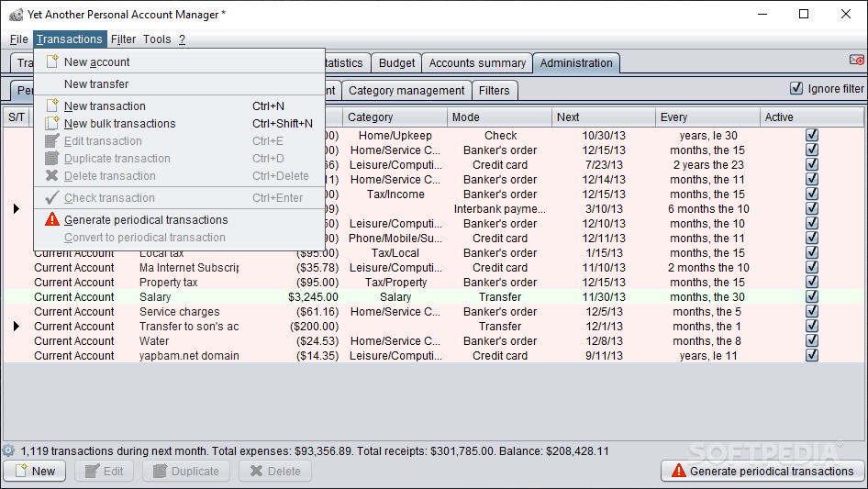Click the status bar balance text

553,450
